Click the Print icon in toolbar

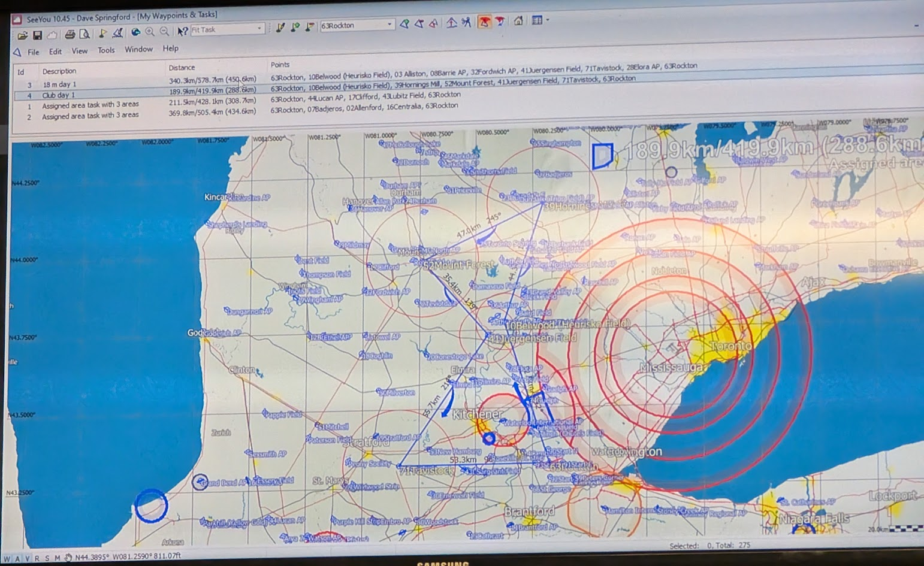tap(70, 34)
